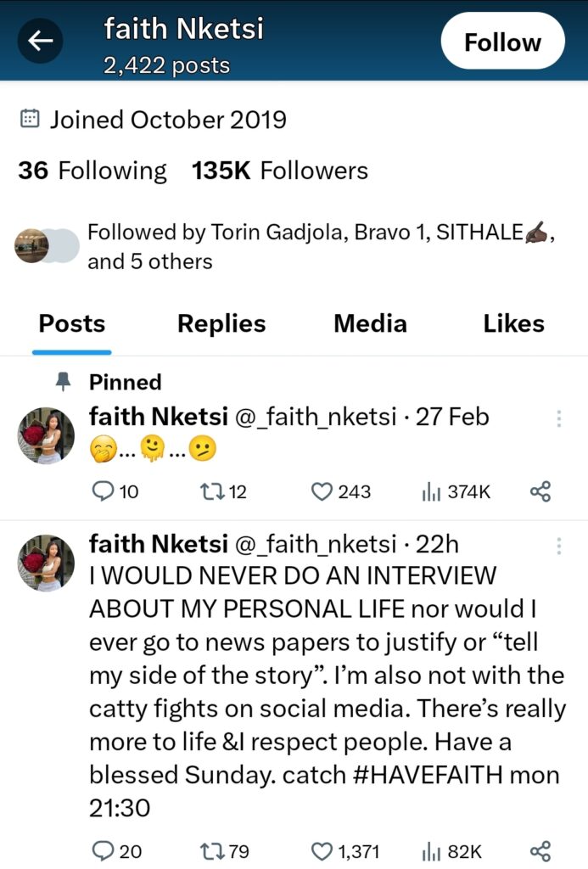
Task: Open the Likes tab
Action: pos(513,323)
